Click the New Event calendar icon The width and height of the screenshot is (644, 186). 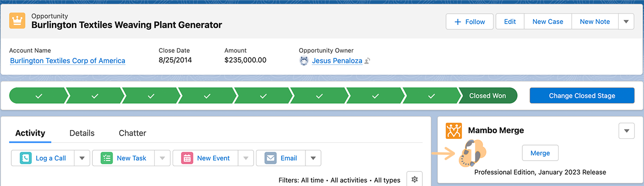point(187,158)
